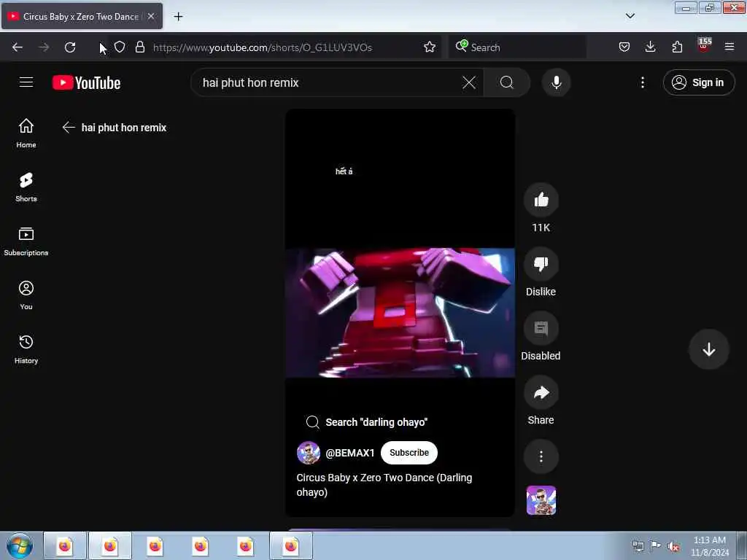
Task: Reload the page
Action: 70,47
